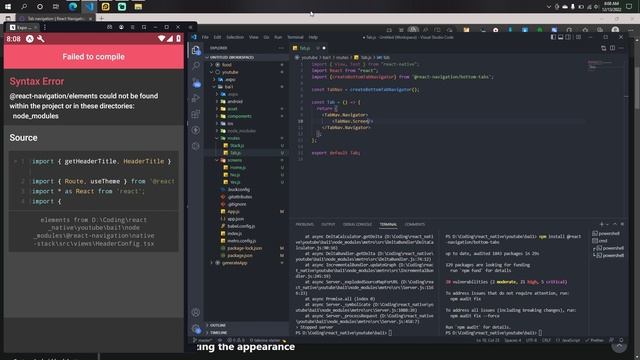Toggle VS Code primary side bar layout icon
This screenshot has width=640, height=360.
pyautogui.click(x=553, y=37)
